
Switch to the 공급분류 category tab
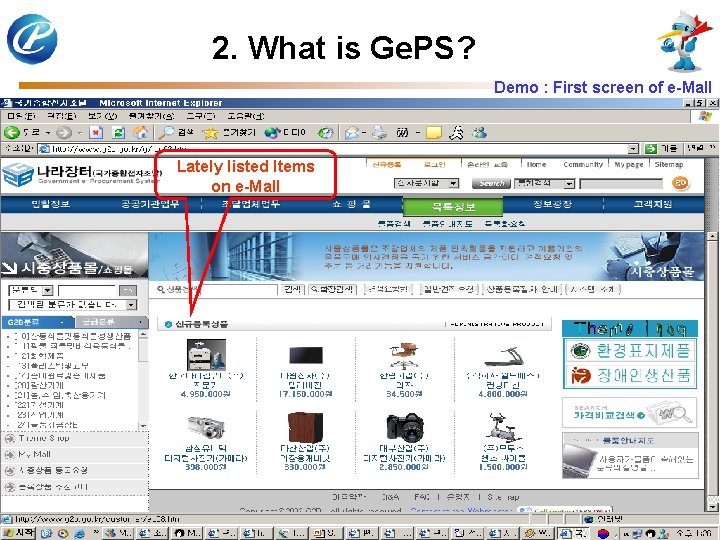[111, 322]
